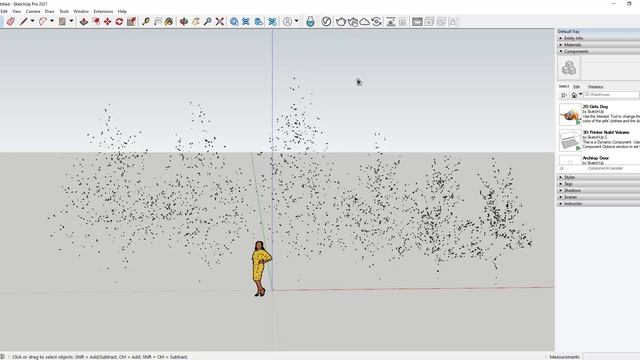Viewport: 640px width, 360px height.
Task: Select the Eraser tool
Action: pos(11,22)
